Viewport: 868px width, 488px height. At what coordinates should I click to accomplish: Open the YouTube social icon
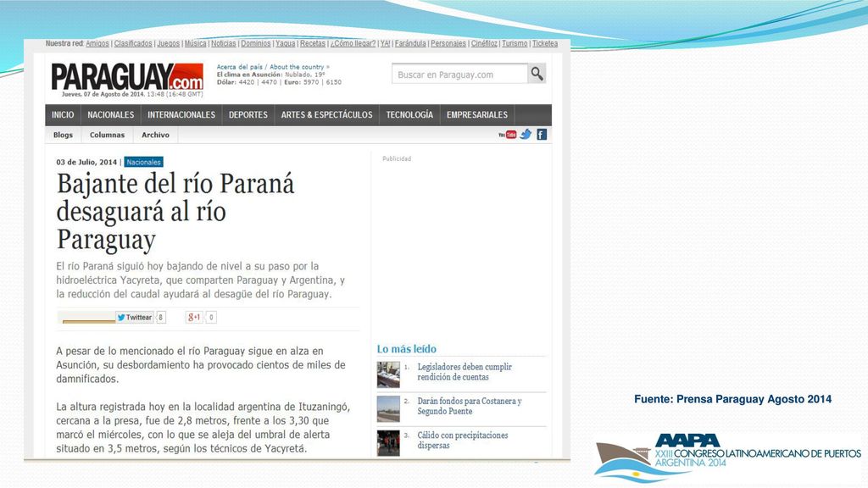coord(507,135)
